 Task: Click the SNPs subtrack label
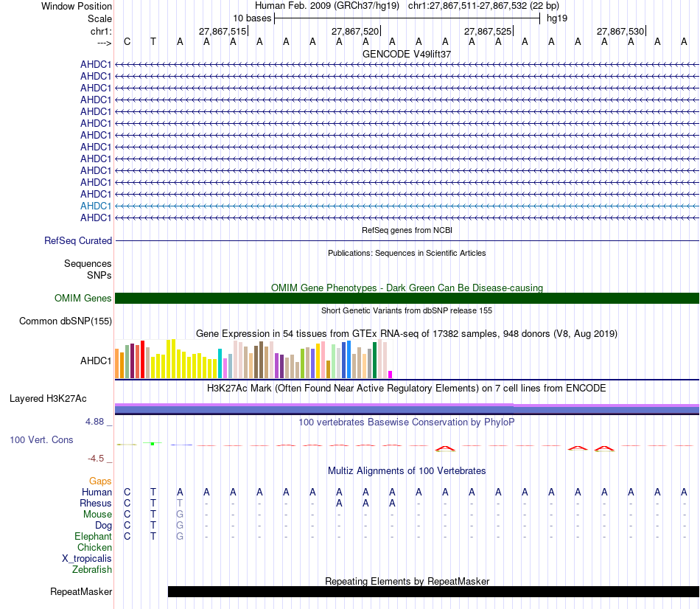point(99,275)
